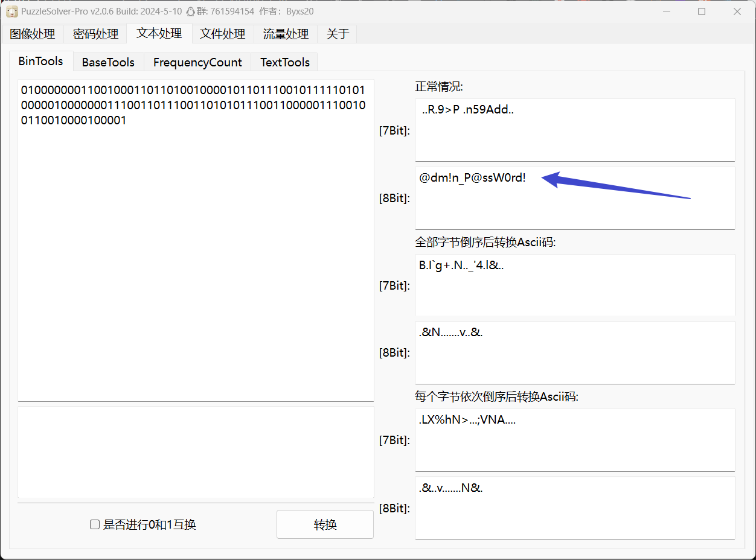Enable the 是否进行0和1互换 checkbox
756x560 pixels.
click(95, 524)
